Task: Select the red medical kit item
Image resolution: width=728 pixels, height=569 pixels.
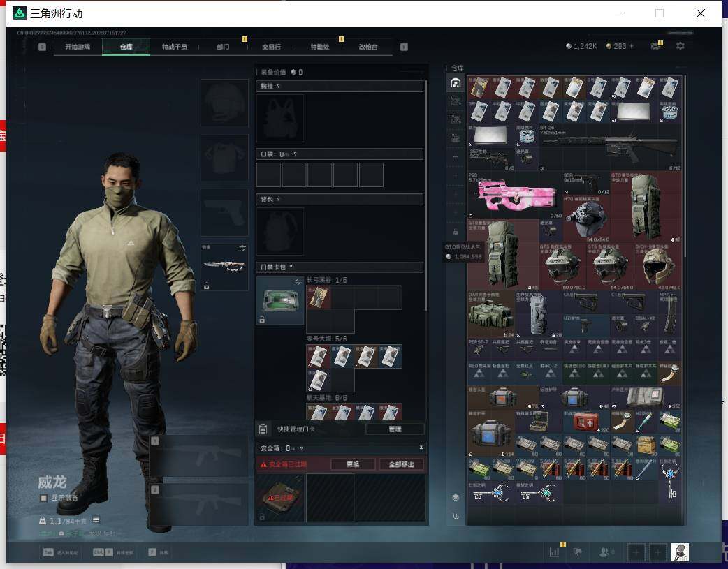Action: point(586,421)
